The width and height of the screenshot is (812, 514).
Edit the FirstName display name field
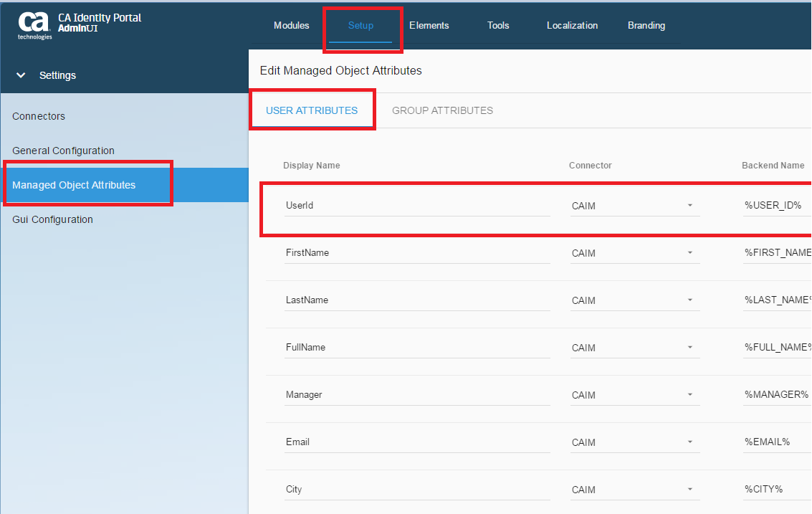click(417, 253)
